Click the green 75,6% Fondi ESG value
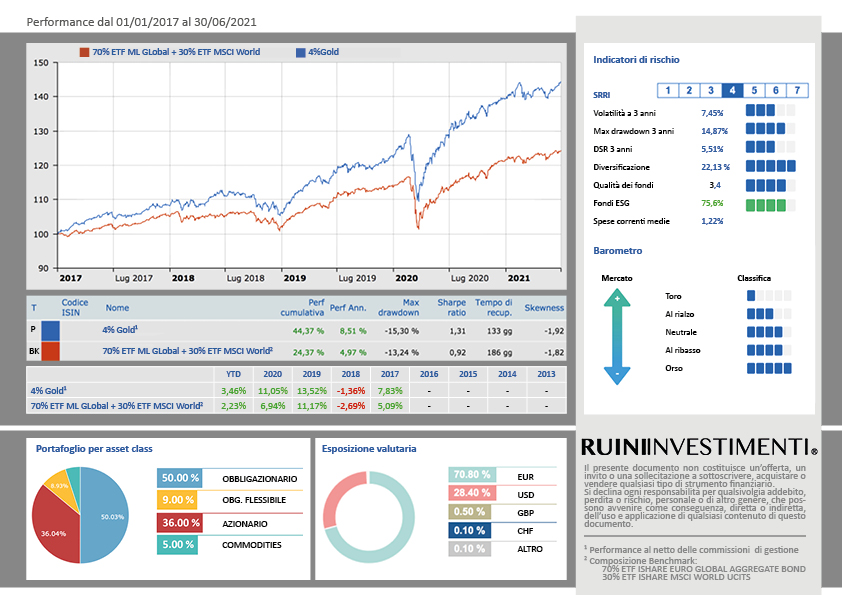Viewport: 842px width, 595px height. (712, 203)
